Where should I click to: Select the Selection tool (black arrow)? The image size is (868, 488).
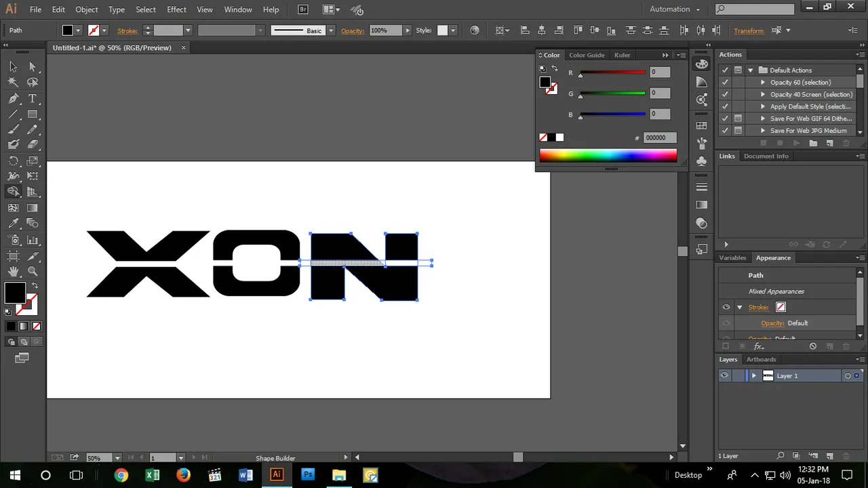point(13,66)
